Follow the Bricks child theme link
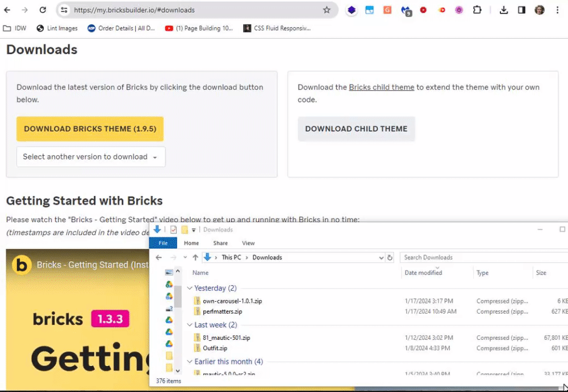568x392 pixels. pos(382,87)
